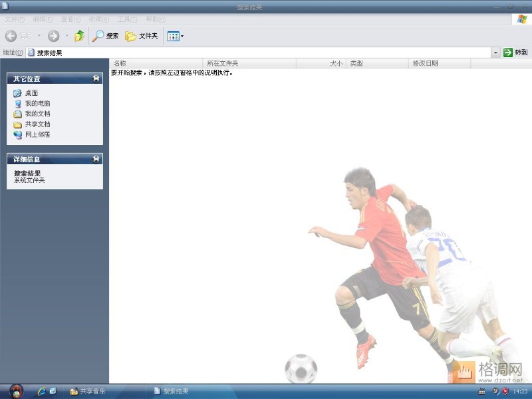Sort results by the 修改日期 column
Viewport: 532px width, 399px height.
(x=440, y=63)
